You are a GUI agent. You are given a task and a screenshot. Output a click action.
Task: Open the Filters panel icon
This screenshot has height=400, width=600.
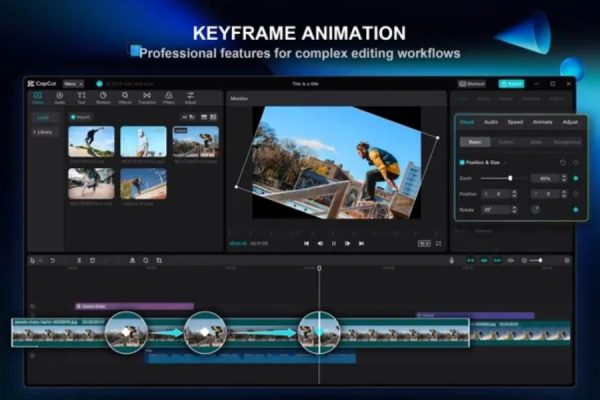click(168, 97)
